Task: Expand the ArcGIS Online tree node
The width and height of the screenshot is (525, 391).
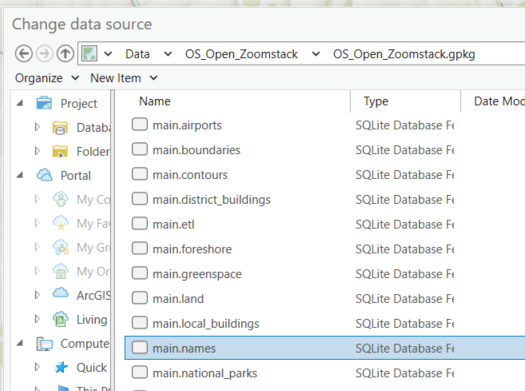Action: (37, 295)
